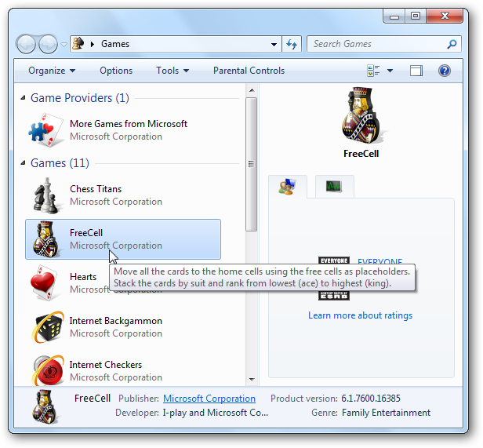This screenshot has height=448, width=483.
Task: Click the scrollbar up arrow in the games list
Action: click(x=252, y=90)
